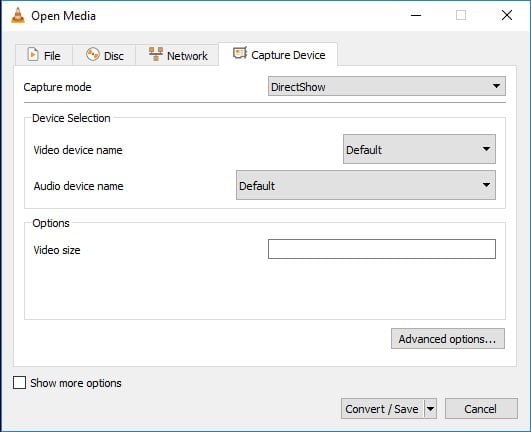531x432 pixels.
Task: Open Advanced options...
Action: pyautogui.click(x=448, y=339)
